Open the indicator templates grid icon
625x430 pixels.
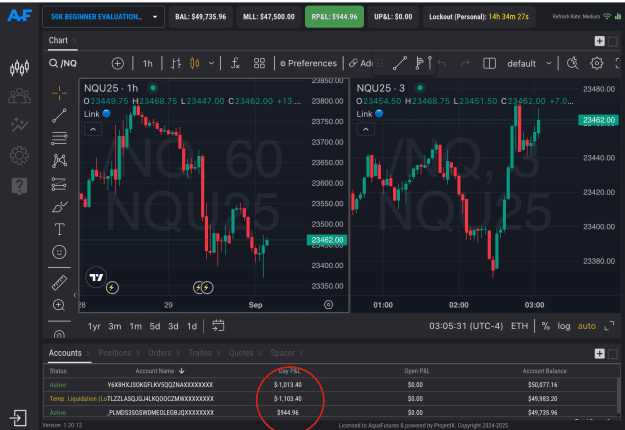point(259,63)
